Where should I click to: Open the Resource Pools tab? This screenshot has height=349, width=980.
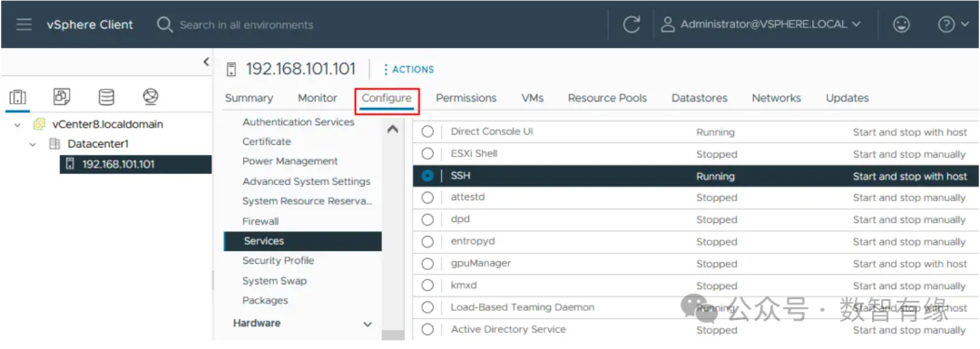pyautogui.click(x=607, y=98)
